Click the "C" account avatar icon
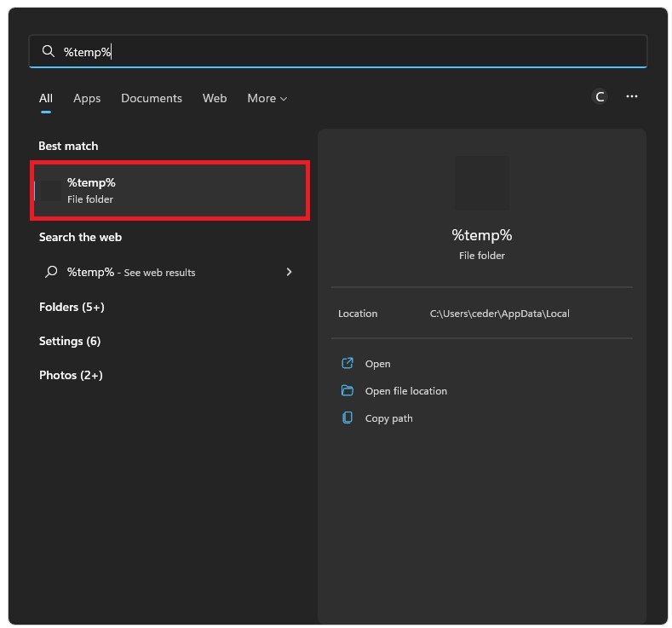The height and width of the screenshot is (628, 672). 600,97
